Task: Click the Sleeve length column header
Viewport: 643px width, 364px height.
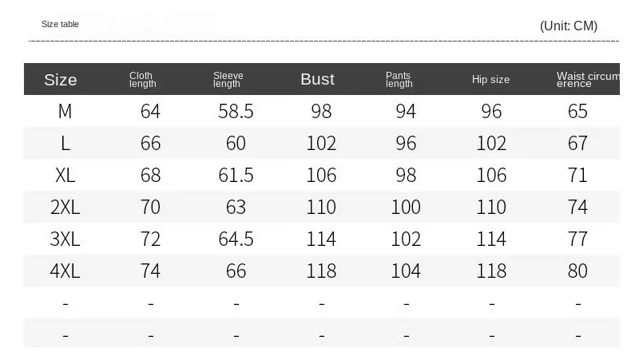Action: click(228, 80)
